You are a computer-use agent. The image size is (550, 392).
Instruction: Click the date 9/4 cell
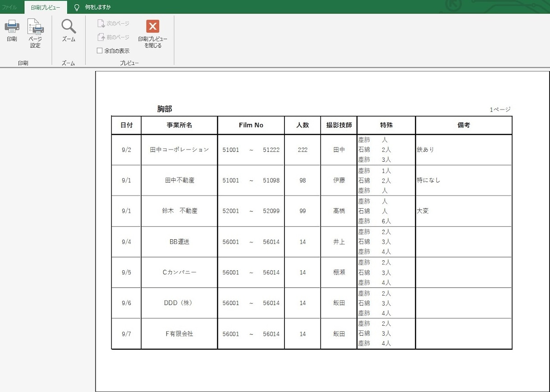tap(127, 242)
